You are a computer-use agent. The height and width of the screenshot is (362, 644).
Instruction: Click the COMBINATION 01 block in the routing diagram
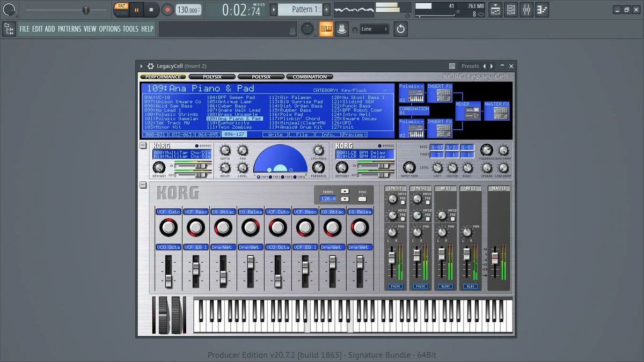[414, 110]
